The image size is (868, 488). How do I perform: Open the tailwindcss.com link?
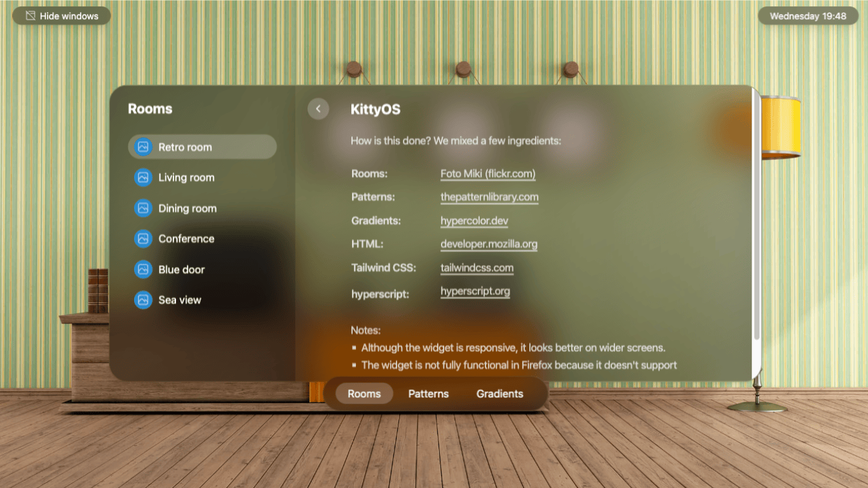point(477,268)
